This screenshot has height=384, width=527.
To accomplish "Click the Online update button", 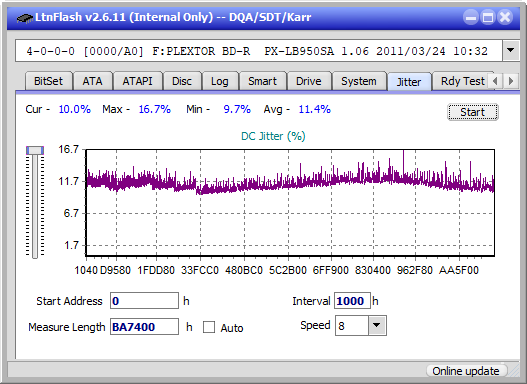I will point(465,371).
